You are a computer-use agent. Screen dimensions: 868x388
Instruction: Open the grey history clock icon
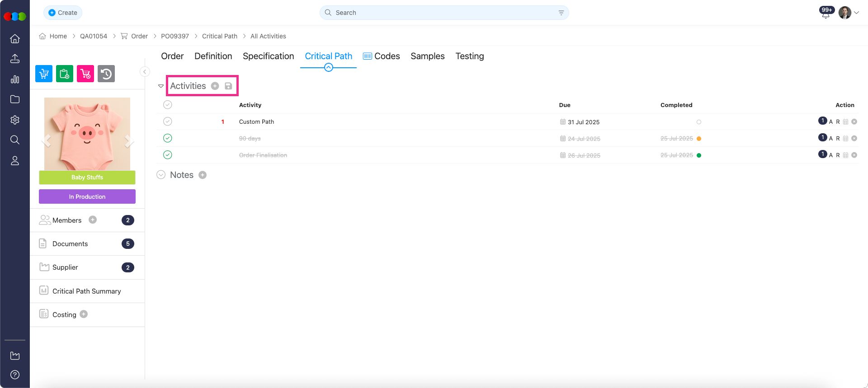(x=106, y=74)
